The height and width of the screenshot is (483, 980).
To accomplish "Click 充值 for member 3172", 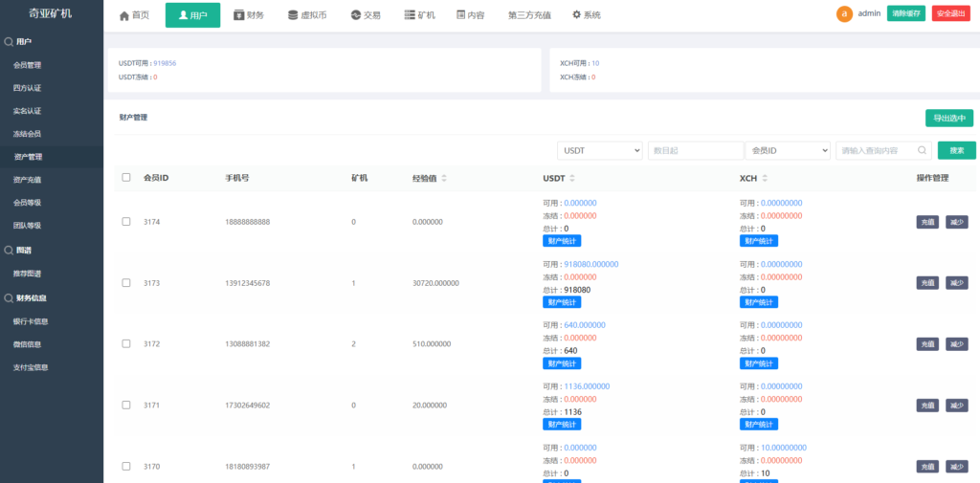I will tap(927, 343).
